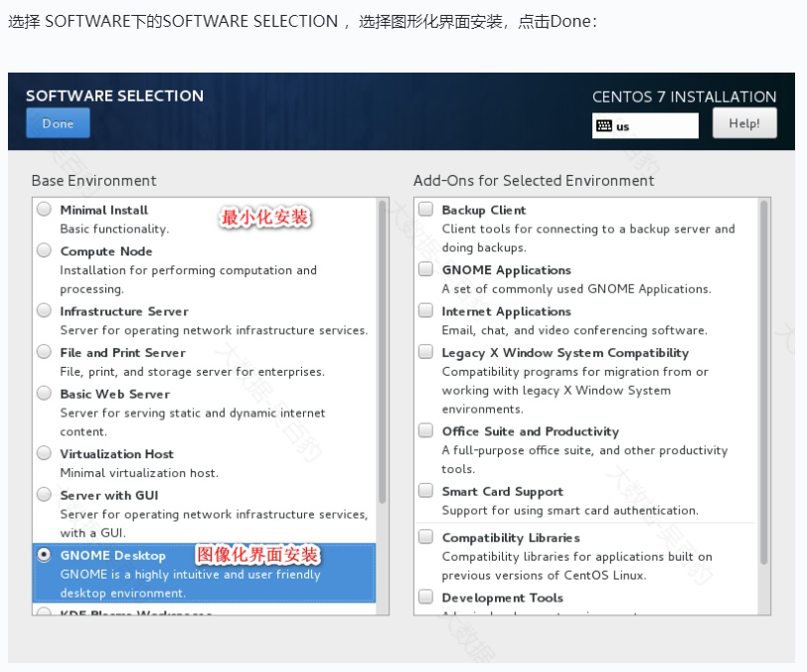Enable the Compatibility Libraries checkbox

pos(425,537)
